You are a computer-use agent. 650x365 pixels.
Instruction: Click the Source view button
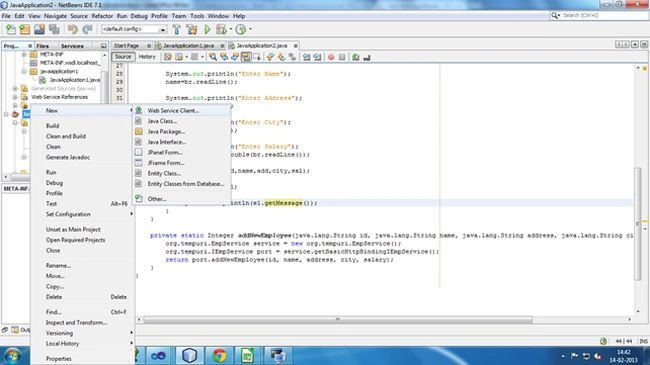[123, 57]
